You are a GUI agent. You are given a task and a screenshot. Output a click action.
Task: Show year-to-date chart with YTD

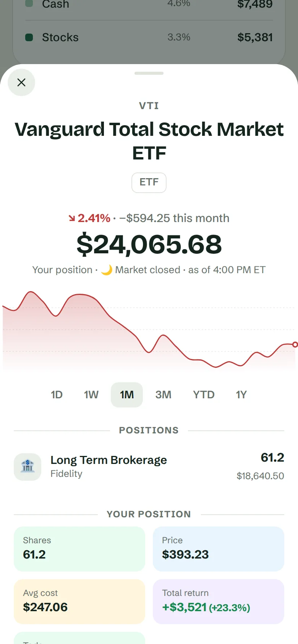204,394
